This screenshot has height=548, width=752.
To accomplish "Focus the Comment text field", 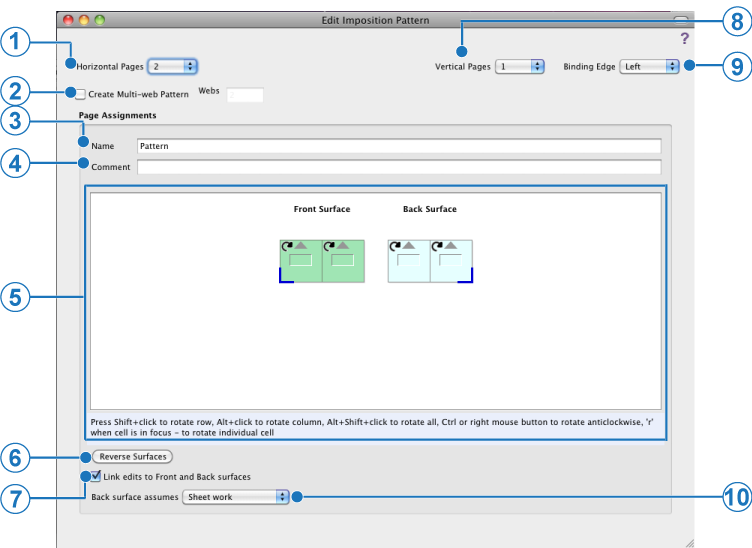I will (398, 167).
